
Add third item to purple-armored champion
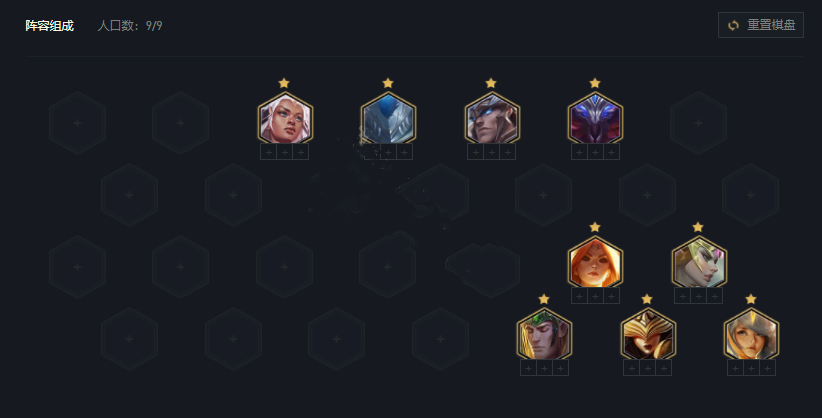coord(611,152)
